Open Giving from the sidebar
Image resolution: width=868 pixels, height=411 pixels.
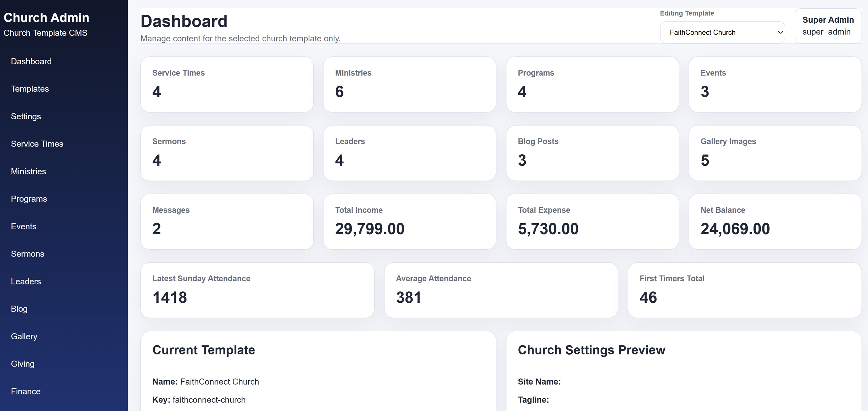point(23,363)
